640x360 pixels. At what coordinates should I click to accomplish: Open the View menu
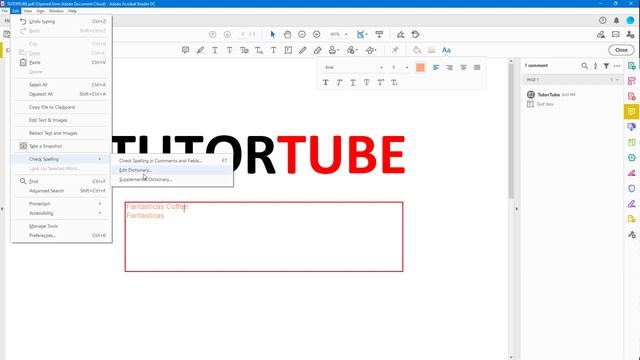click(x=28, y=11)
